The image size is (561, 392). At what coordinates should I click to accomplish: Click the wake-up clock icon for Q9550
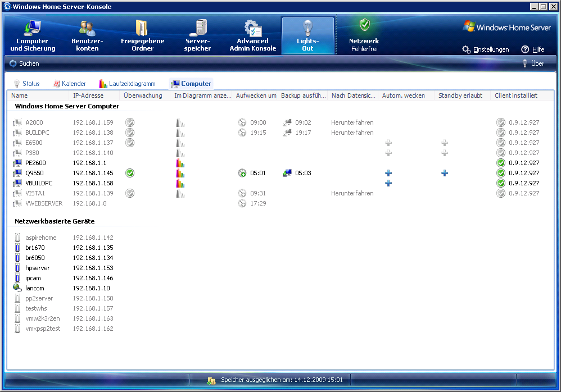[x=242, y=174]
